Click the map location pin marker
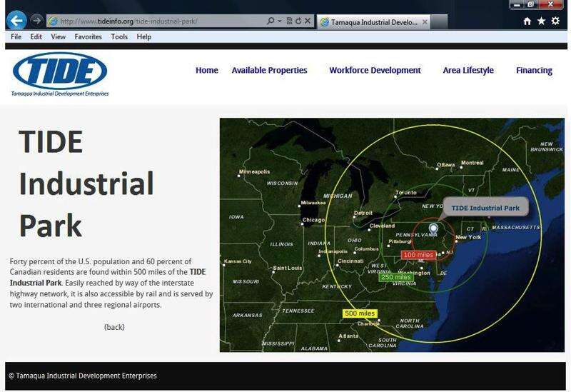This screenshot has width=571, height=392. pos(433,229)
